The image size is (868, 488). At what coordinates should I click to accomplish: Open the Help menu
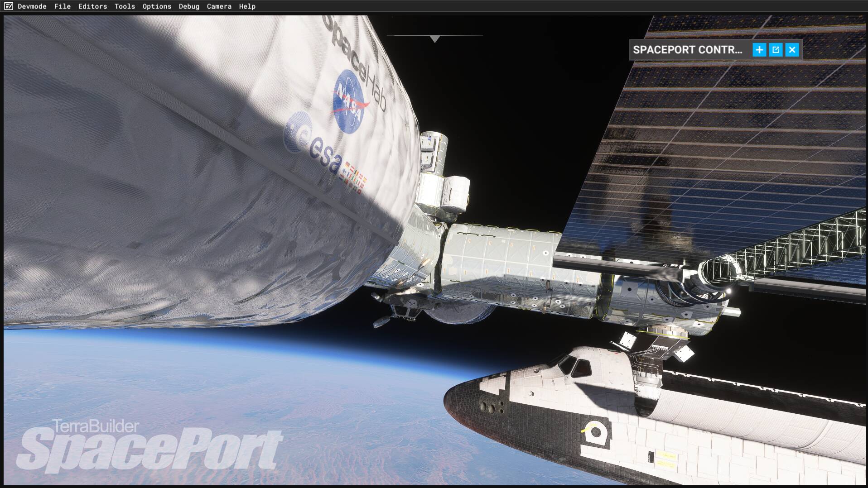click(247, 6)
